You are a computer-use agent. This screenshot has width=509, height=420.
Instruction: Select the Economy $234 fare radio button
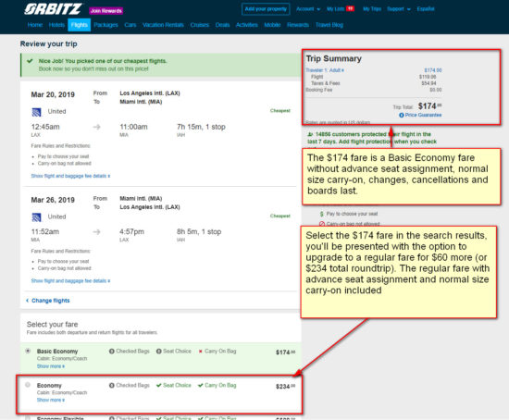pos(28,385)
